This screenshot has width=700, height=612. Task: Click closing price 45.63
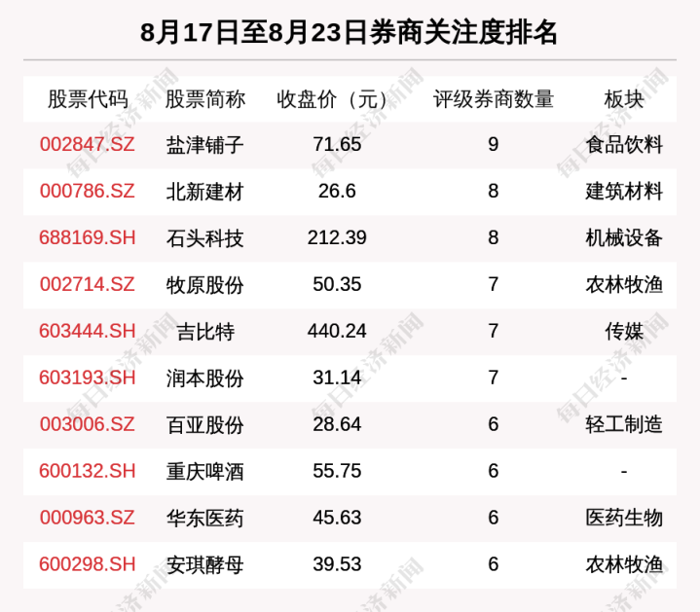tap(337, 518)
